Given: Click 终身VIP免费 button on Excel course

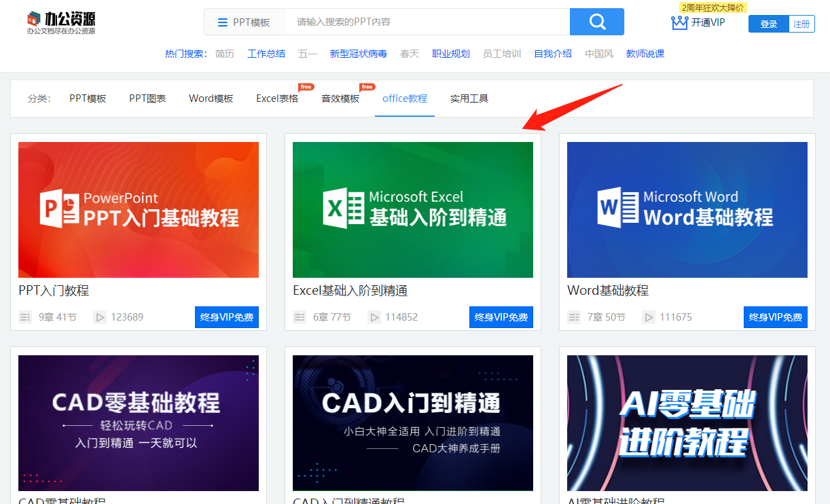Looking at the screenshot, I should (501, 317).
